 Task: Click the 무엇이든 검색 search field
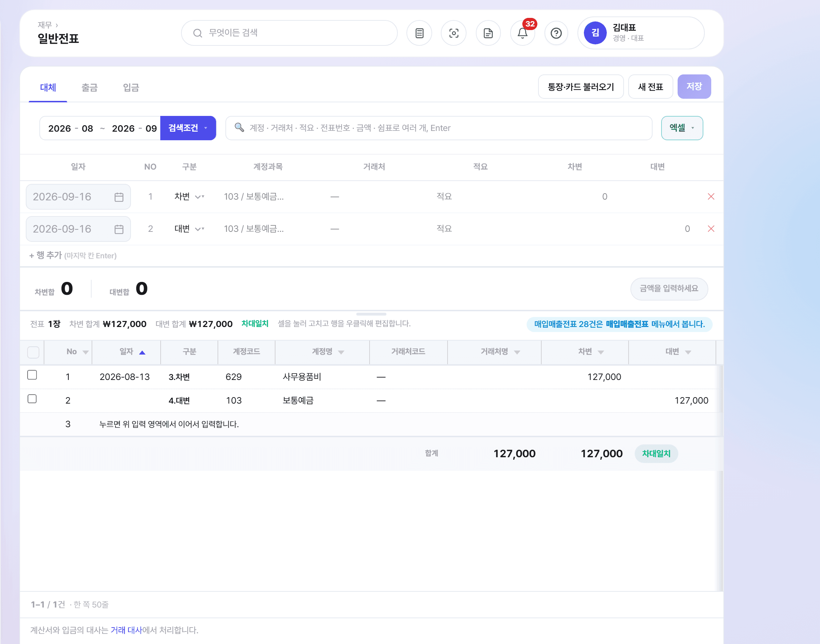coord(289,33)
